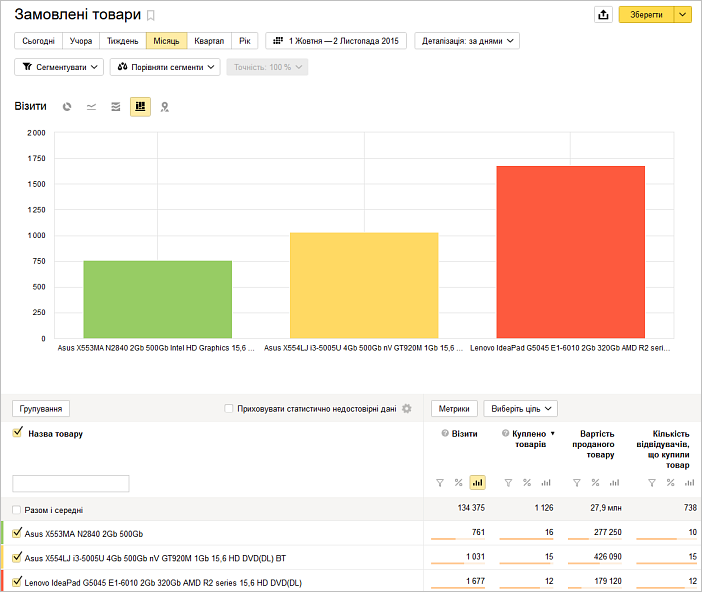The height and width of the screenshot is (592, 702).
Task: Click percent icon under Кількість відвідувачів column
Action: click(x=670, y=483)
